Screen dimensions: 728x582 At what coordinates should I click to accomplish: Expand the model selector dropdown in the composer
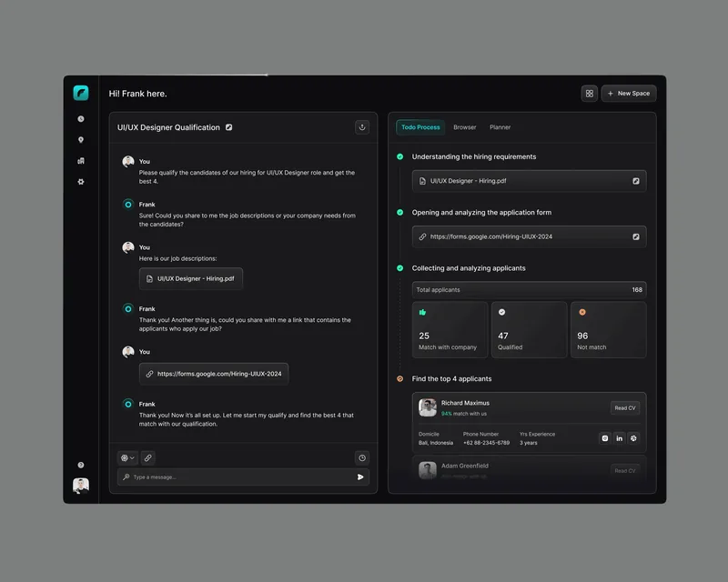click(127, 457)
